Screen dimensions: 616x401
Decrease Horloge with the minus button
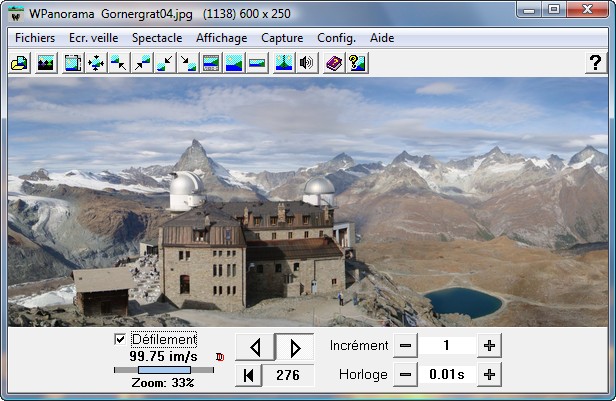point(405,375)
